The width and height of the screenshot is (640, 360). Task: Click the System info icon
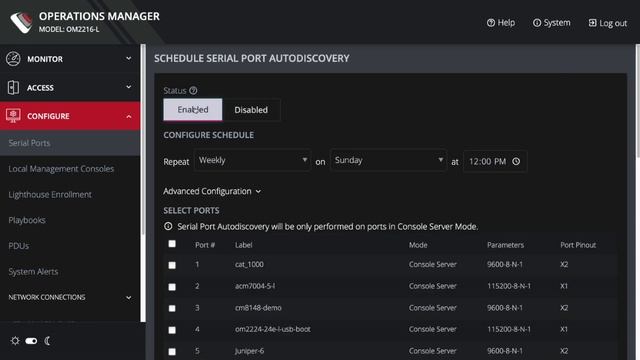pos(537,23)
